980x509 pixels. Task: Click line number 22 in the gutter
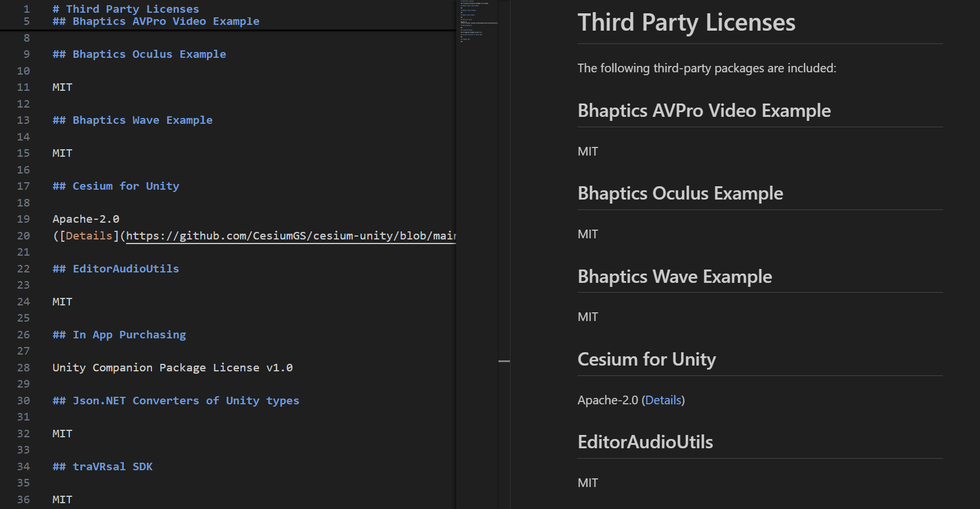point(23,269)
